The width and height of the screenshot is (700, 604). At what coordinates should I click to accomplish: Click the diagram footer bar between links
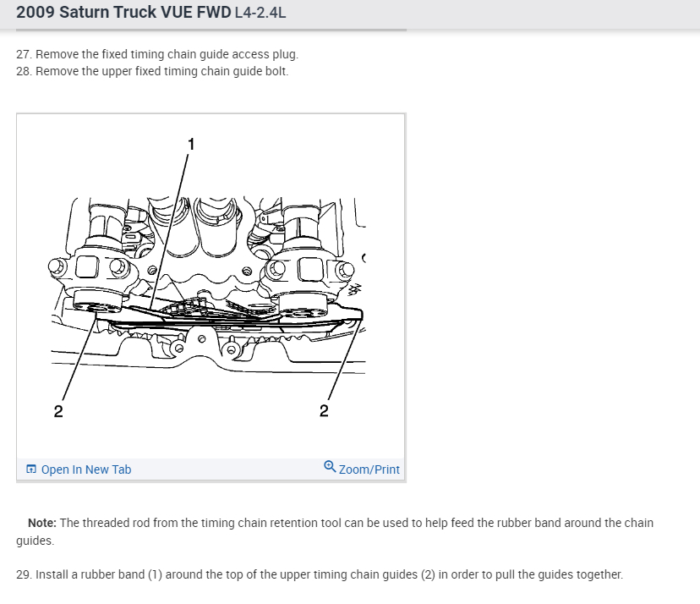pyautogui.click(x=227, y=469)
